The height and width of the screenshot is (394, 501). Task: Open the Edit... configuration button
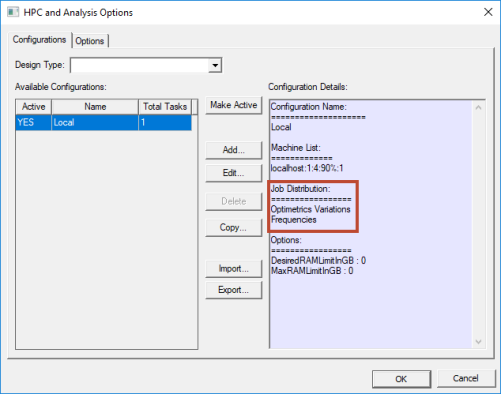[234, 173]
